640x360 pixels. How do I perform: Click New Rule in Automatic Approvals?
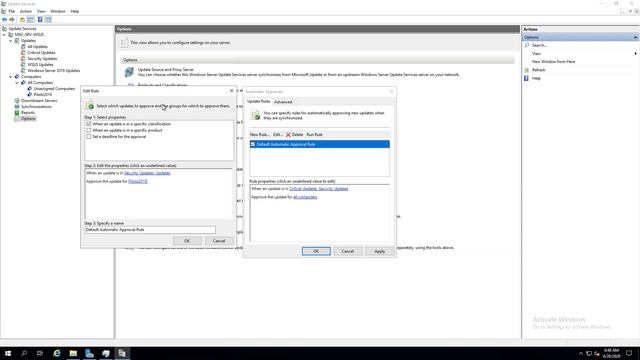(x=259, y=135)
